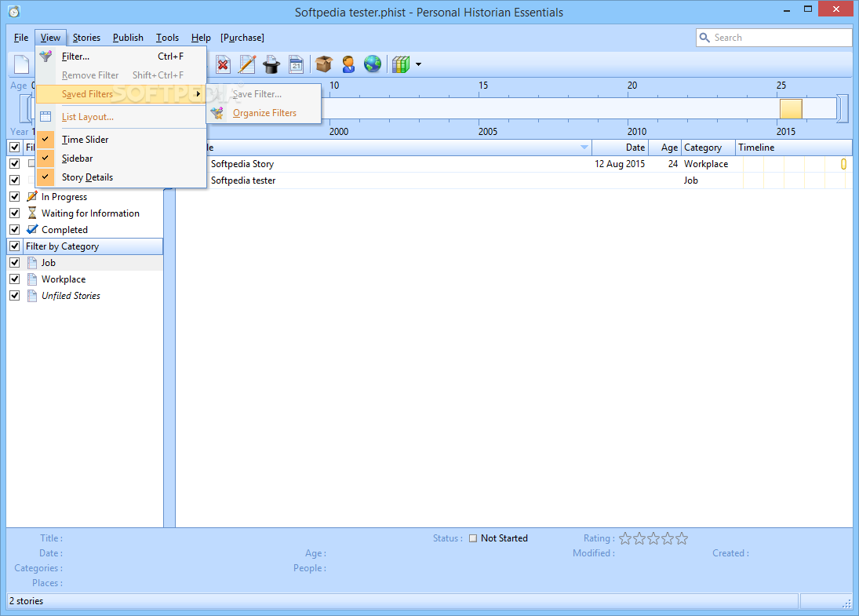Screen dimensions: 859x616
Task: Toggle the top filter header checkbox in sidebar
Action: [x=15, y=147]
